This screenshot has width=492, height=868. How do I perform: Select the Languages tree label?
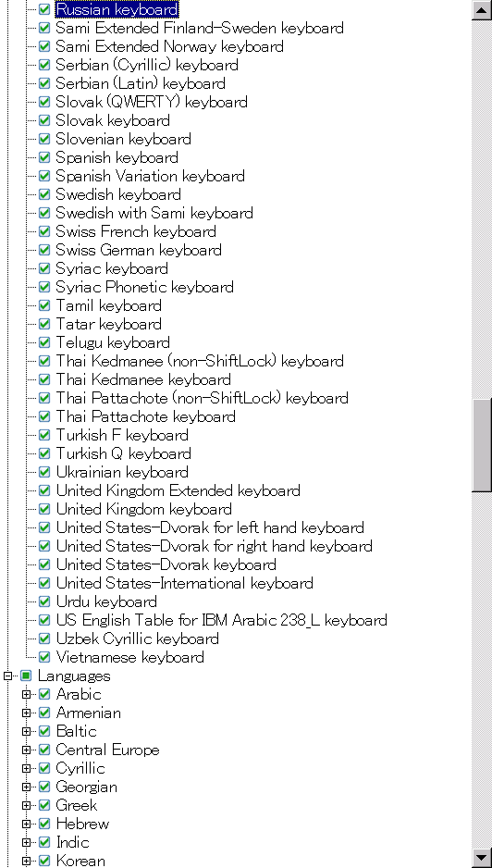(x=74, y=676)
